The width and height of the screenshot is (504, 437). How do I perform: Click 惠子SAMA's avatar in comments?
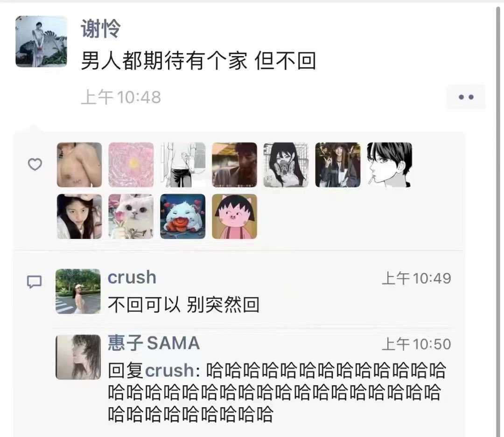point(78,357)
